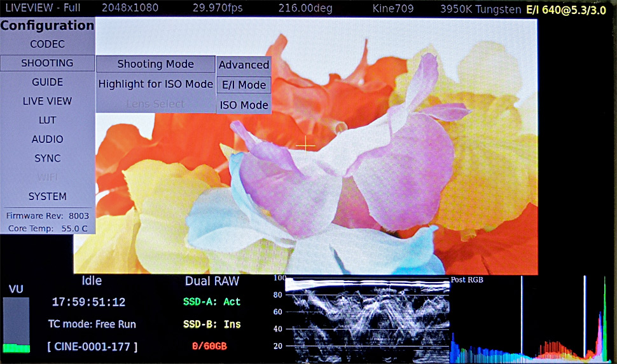Open LIVE VIEW configuration settings
This screenshot has height=364, width=617.
tap(47, 101)
